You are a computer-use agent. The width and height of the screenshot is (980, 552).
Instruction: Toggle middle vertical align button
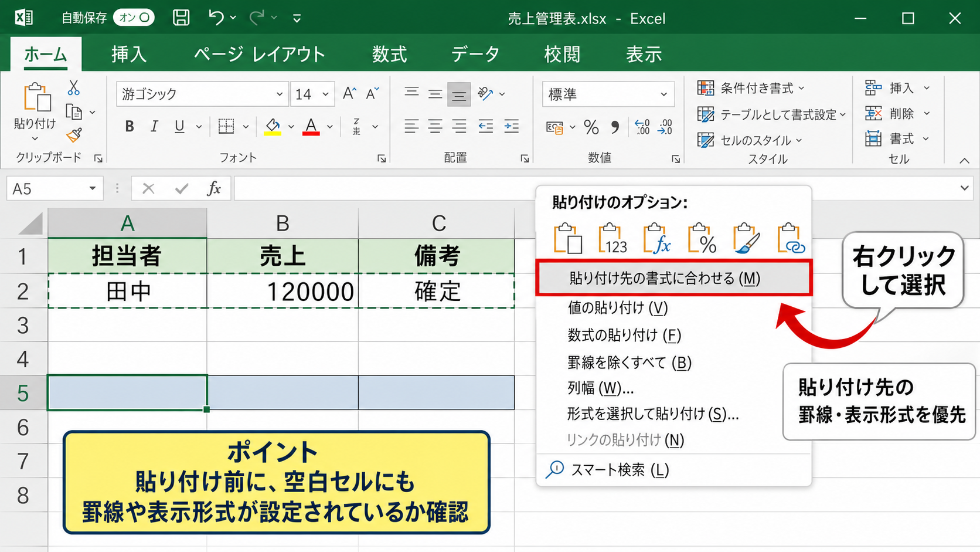[435, 94]
